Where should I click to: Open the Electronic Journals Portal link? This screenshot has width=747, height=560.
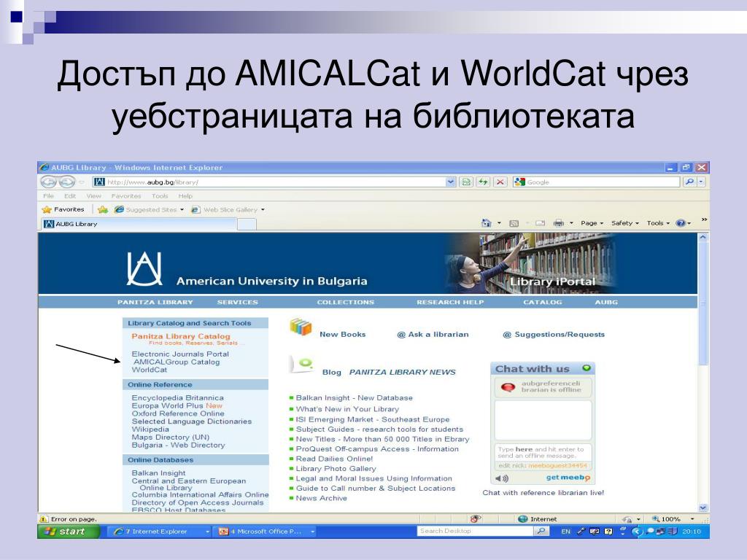180,354
